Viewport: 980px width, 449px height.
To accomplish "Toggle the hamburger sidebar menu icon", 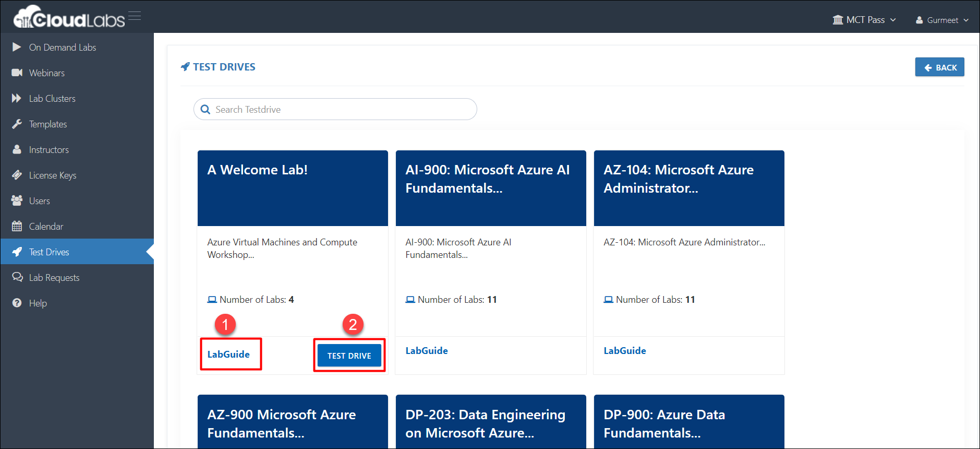I will (135, 16).
